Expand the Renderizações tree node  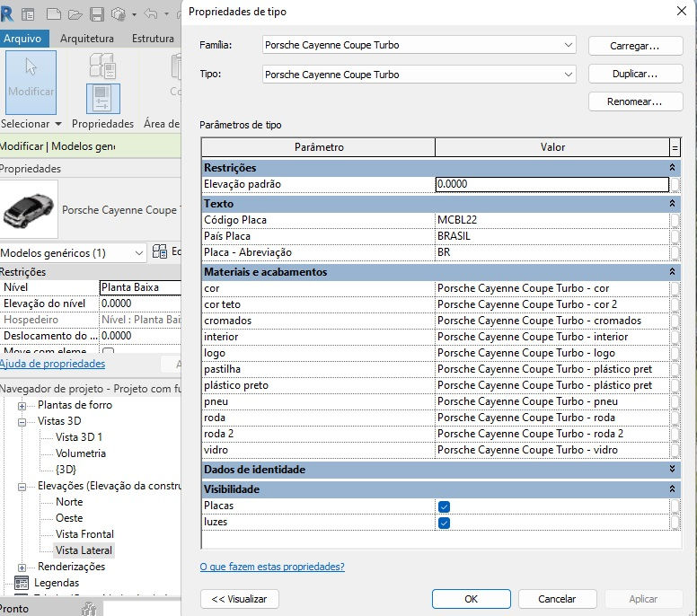coord(22,568)
